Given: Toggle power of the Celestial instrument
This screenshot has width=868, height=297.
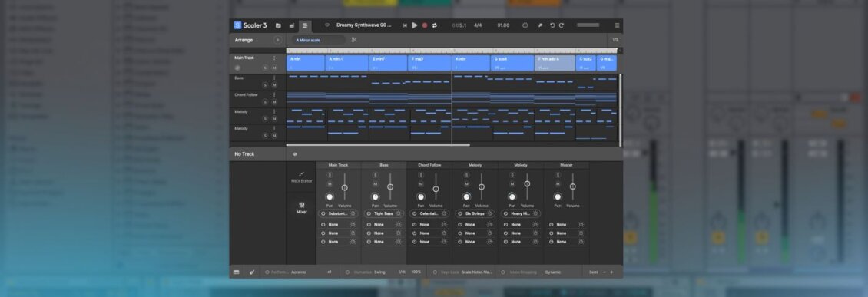Looking at the screenshot, I should (414, 213).
